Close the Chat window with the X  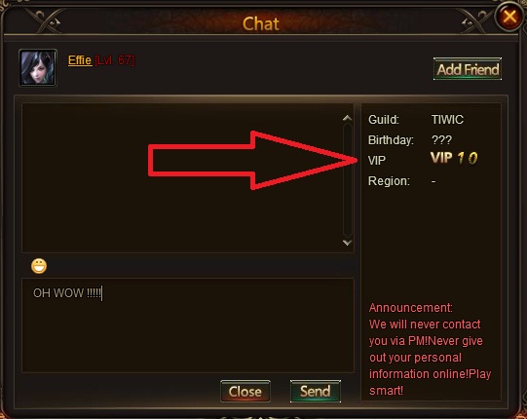coord(509,17)
